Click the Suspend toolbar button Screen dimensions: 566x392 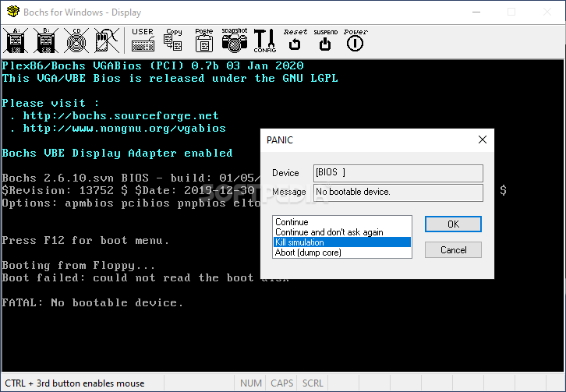click(x=325, y=41)
